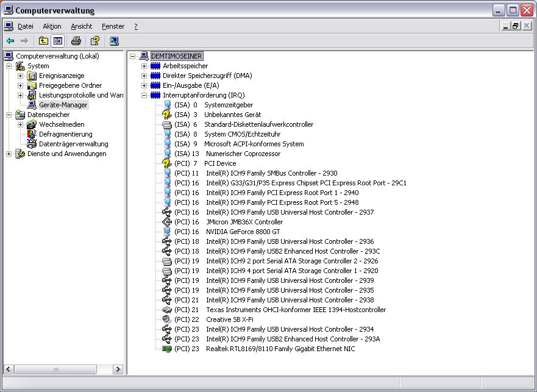Open the Ansicht menu

click(82, 26)
